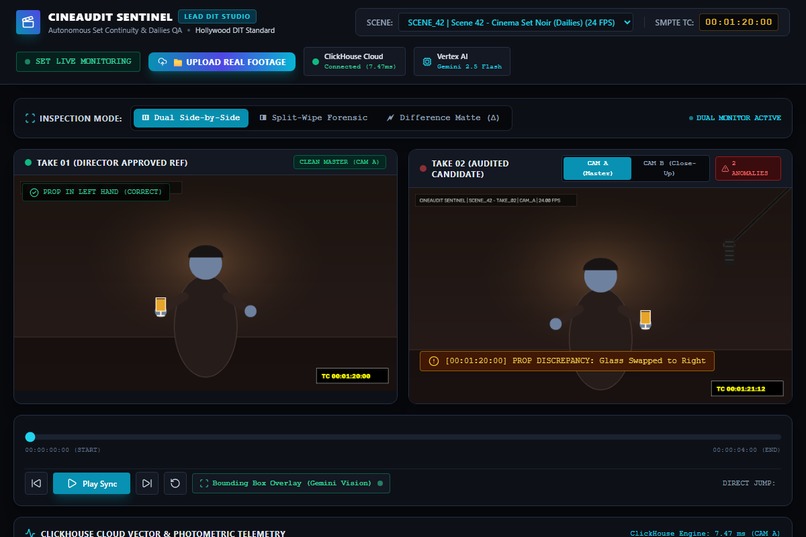Click Prop In Left Hand (Correct) label
This screenshot has width=806, height=537.
pos(96,192)
